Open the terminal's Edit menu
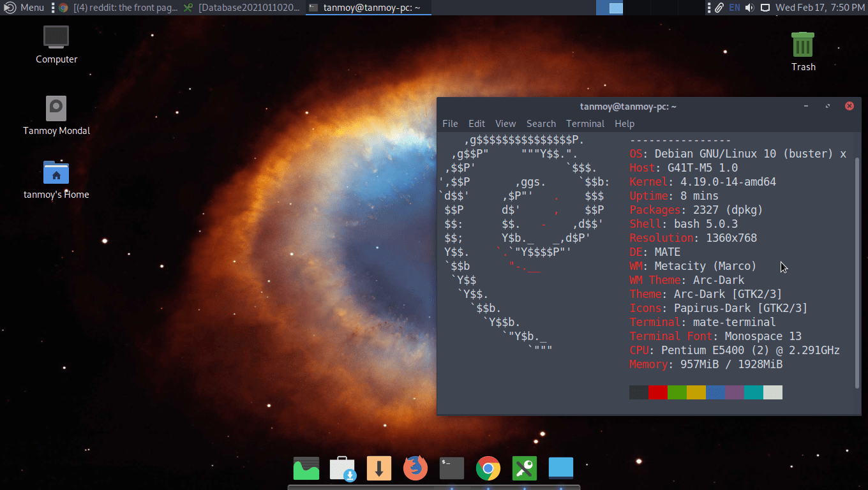 click(x=477, y=124)
